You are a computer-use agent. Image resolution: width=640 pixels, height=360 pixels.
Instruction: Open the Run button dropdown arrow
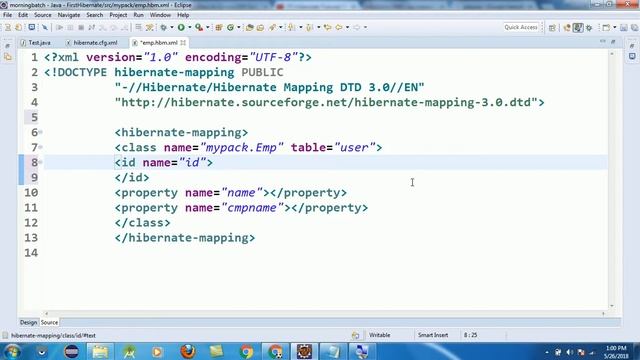(190, 27)
